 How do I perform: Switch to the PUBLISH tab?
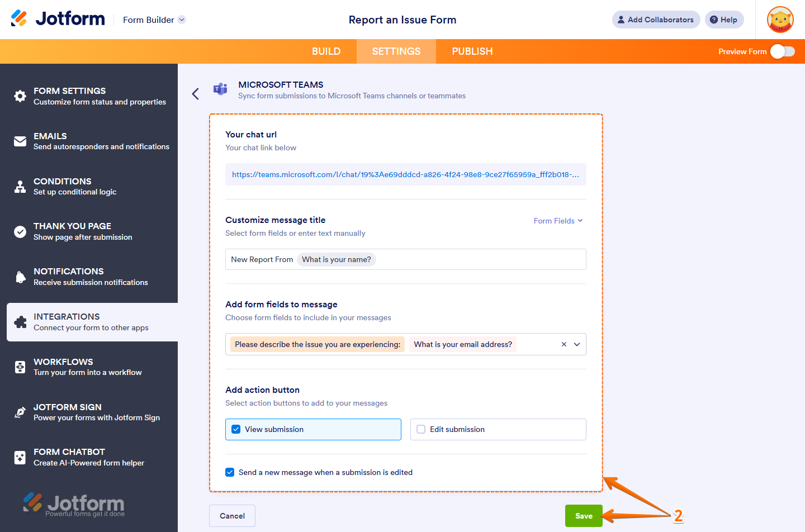click(472, 51)
